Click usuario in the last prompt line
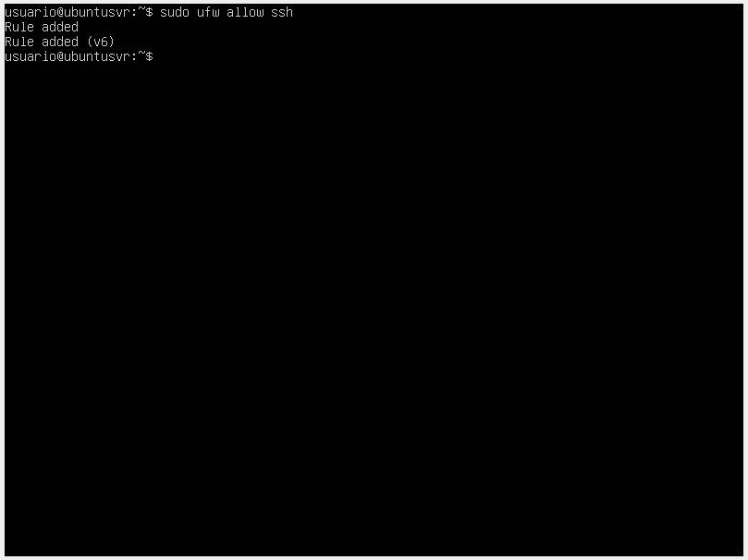The height and width of the screenshot is (560, 748). [31, 56]
